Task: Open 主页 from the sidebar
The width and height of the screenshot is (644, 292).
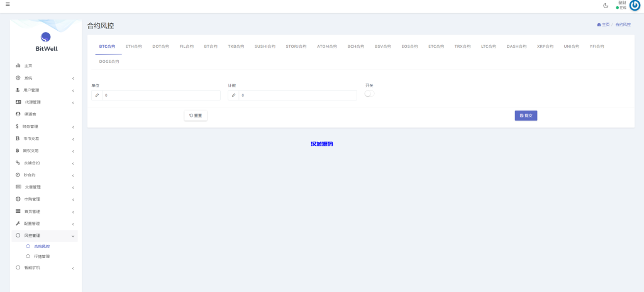Action: pyautogui.click(x=28, y=65)
